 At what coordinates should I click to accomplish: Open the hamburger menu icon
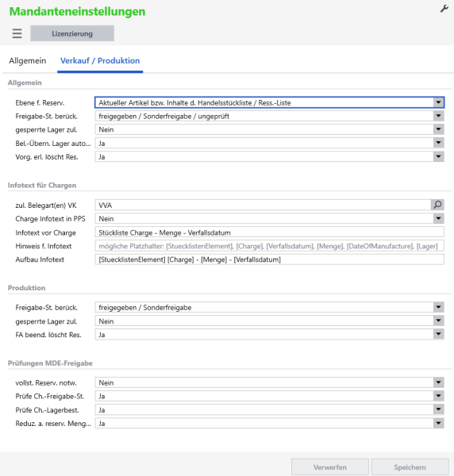pyautogui.click(x=17, y=33)
